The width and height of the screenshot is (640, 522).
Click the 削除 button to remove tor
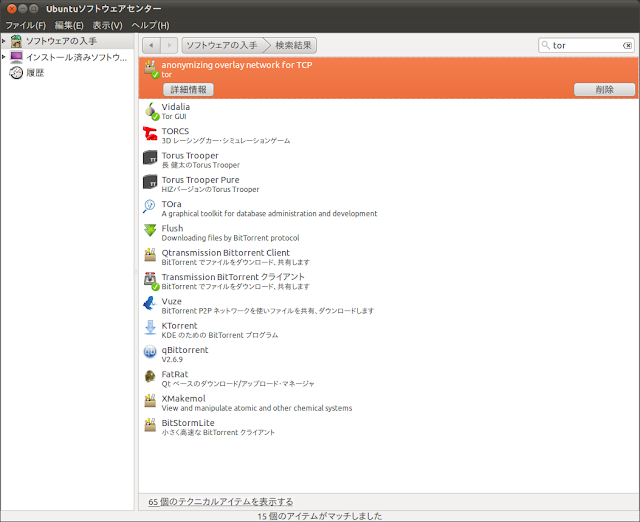[x=604, y=89]
